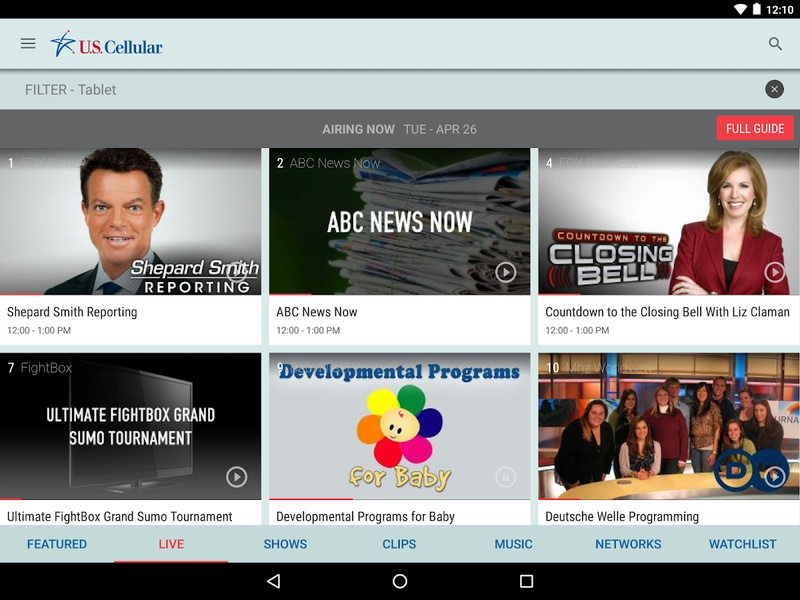This screenshot has width=800, height=600.
Task: Tap the Wi-Fi status icon
Action: (x=740, y=9)
